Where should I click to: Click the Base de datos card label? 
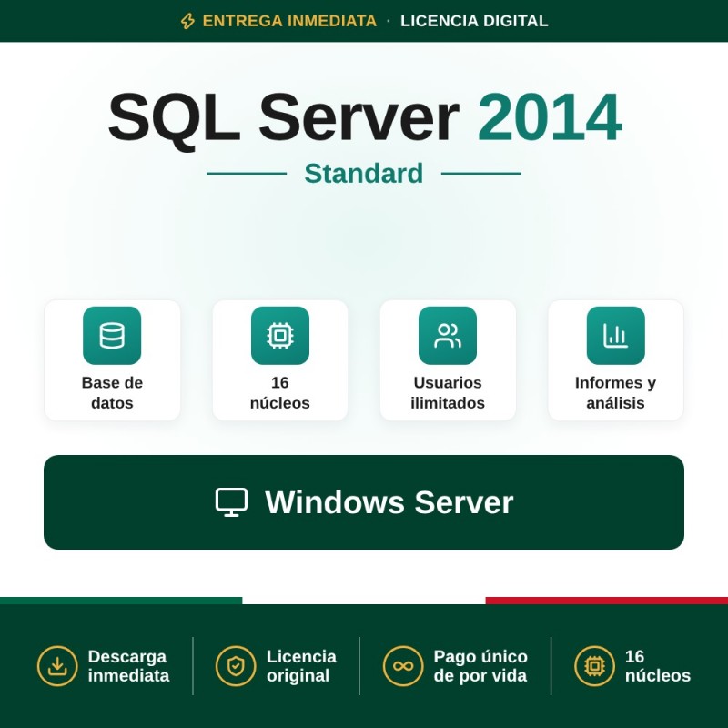pos(112,393)
